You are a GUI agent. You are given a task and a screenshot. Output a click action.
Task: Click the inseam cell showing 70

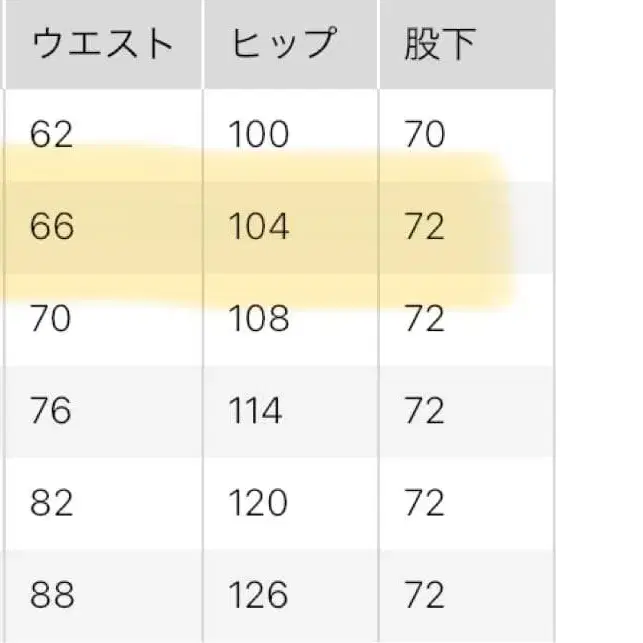click(424, 134)
